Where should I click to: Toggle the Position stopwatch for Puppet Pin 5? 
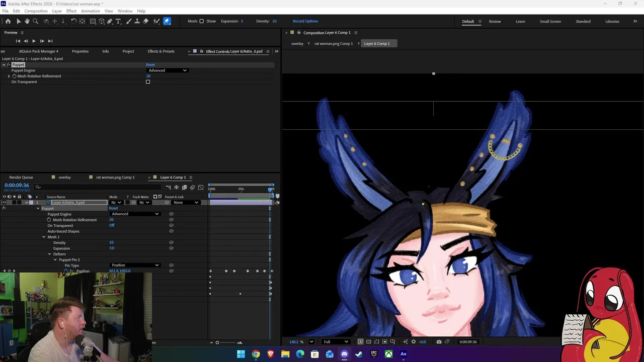(x=66, y=271)
